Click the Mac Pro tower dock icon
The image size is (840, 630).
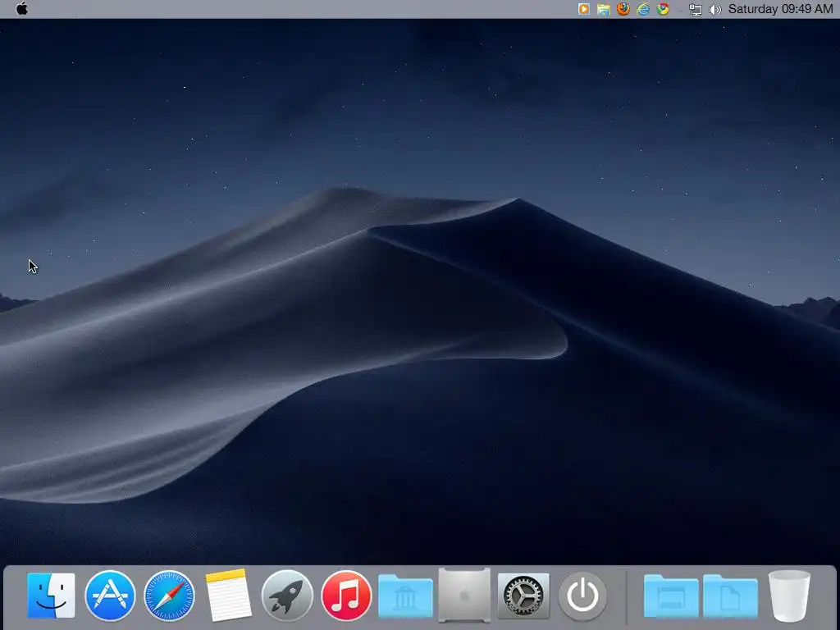tap(464, 596)
